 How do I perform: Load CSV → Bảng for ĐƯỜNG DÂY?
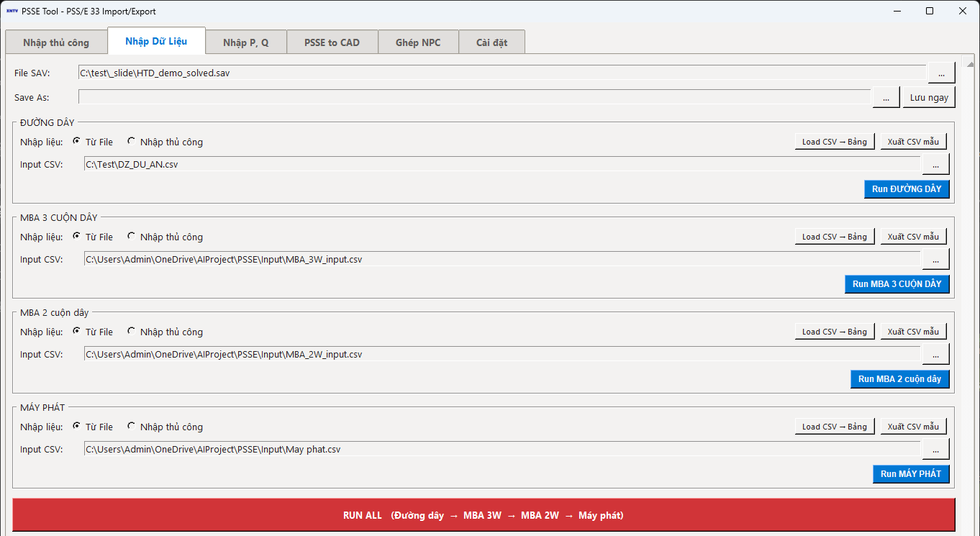tap(835, 142)
